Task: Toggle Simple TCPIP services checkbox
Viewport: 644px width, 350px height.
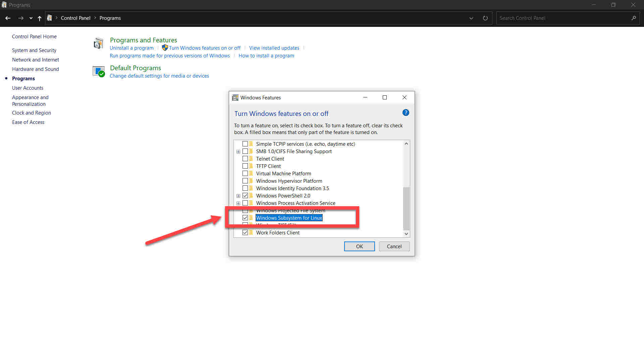Action: coord(245,144)
